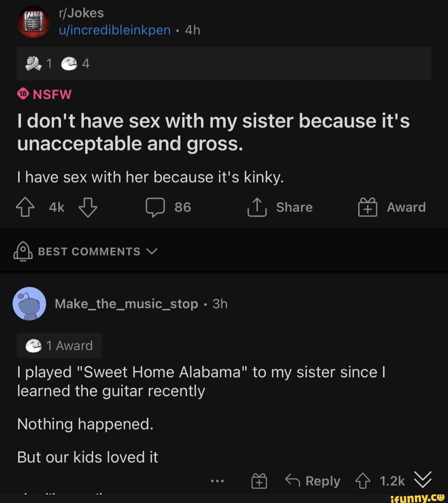Open u/incredibleinkpen's user profile
Screen dimensions: 448x503
point(115,30)
